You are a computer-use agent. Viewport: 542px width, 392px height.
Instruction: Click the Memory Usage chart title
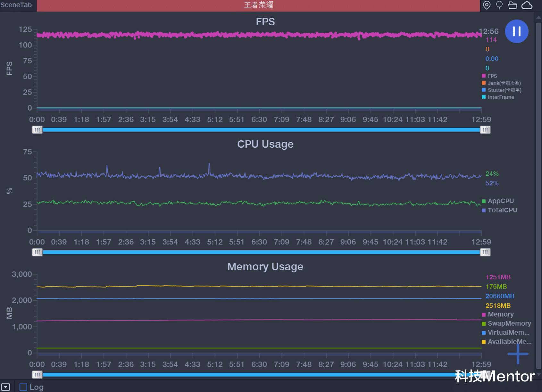265,267
